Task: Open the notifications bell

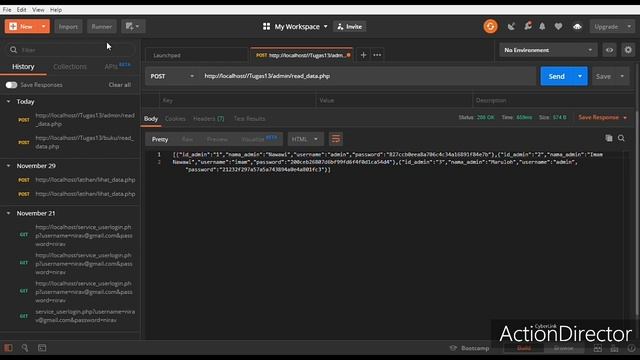Action: [542, 27]
